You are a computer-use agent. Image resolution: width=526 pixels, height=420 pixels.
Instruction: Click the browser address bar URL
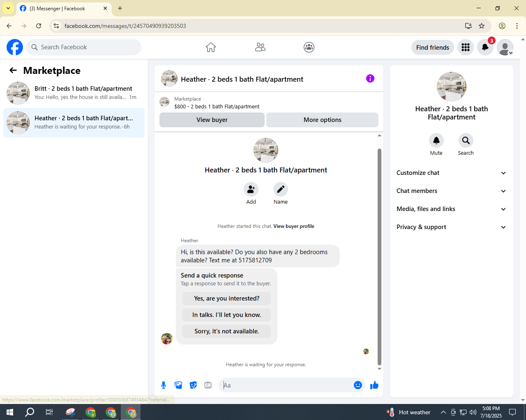point(125,26)
